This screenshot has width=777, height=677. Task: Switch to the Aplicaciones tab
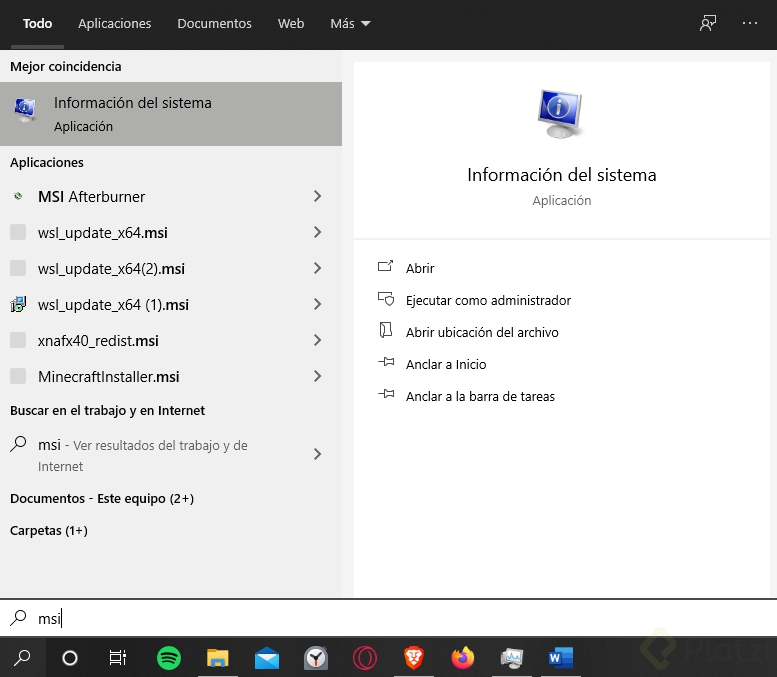[114, 23]
